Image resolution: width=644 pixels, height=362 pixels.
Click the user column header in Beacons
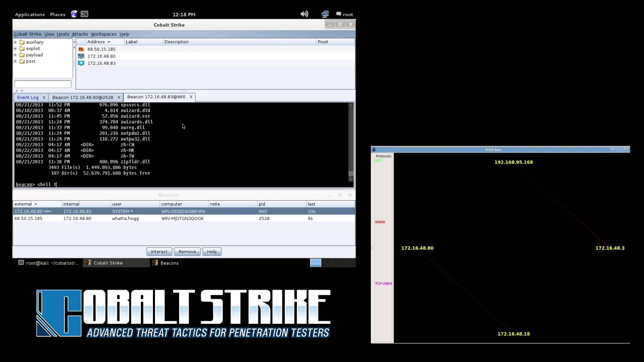click(135, 204)
